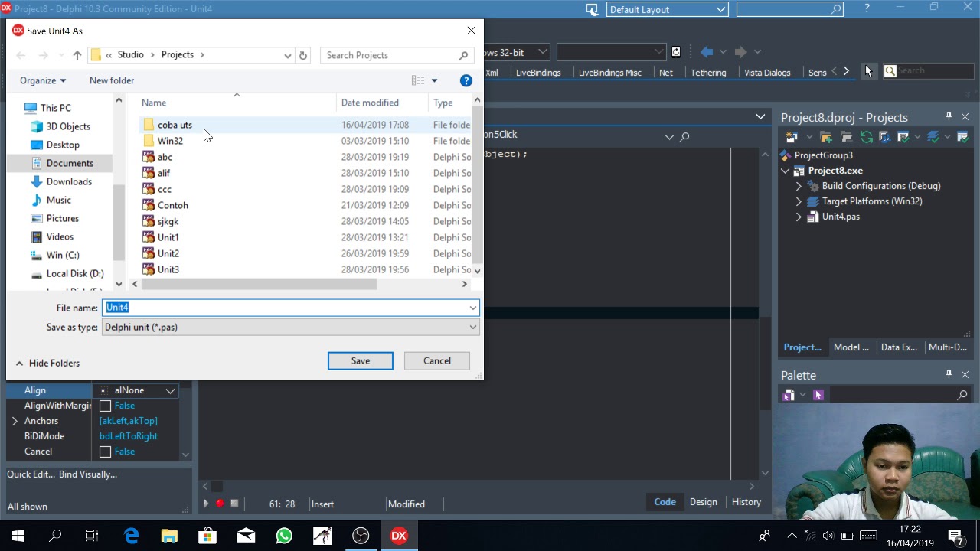This screenshot has height=551, width=980.
Task: Click the macro record red button
Action: (220, 504)
